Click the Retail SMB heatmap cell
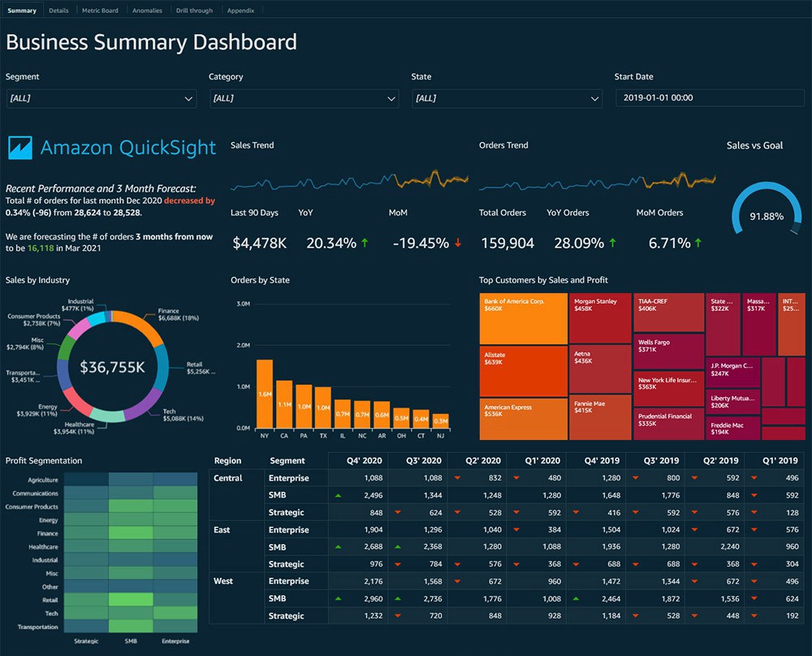Screen dimensions: 812x656 click(x=131, y=599)
